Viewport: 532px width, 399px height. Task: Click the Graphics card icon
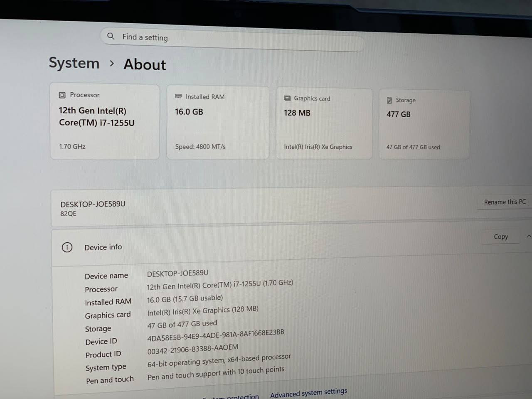(287, 98)
